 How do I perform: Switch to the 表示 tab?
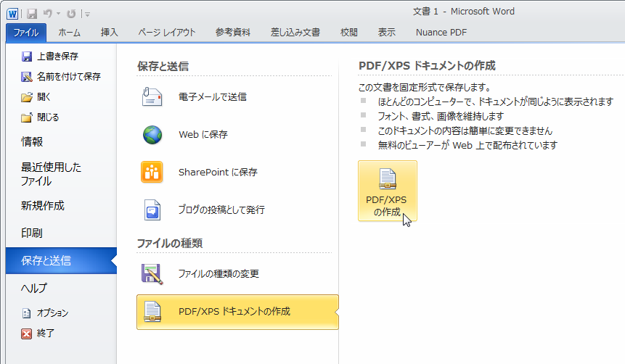(386, 33)
